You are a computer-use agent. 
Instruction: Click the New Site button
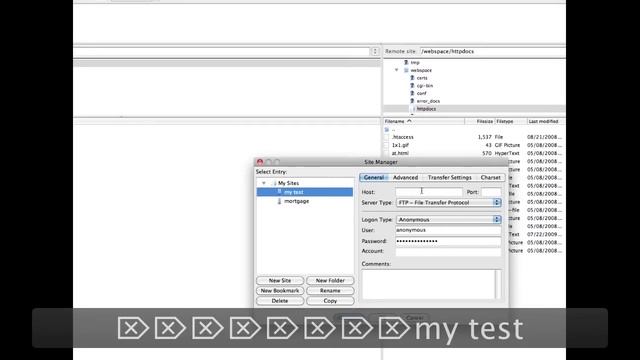point(280,281)
